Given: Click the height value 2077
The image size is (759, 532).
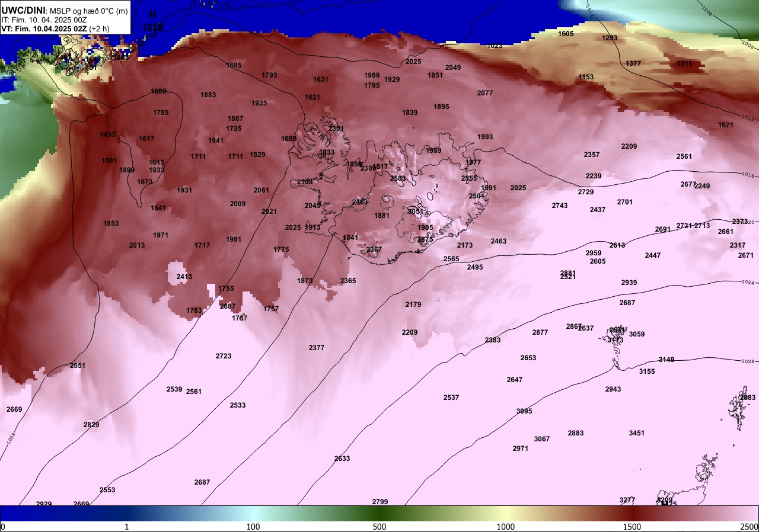Looking at the screenshot, I should pyautogui.click(x=485, y=93).
